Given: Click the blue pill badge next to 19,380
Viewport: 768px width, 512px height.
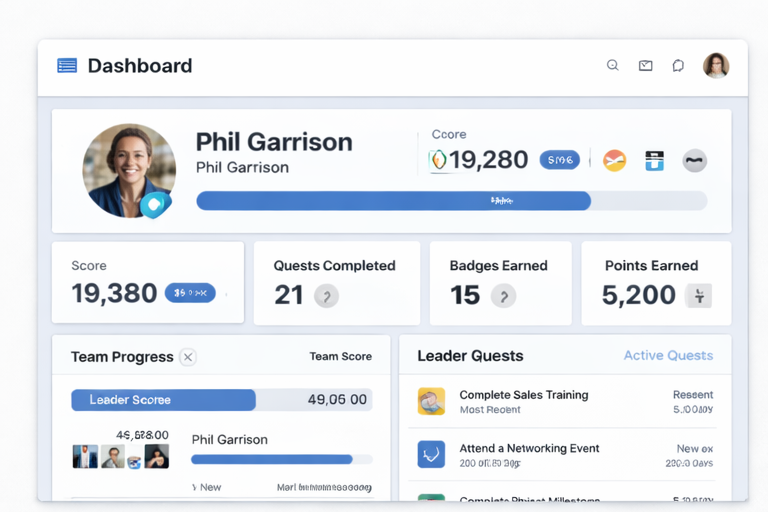Looking at the screenshot, I should click(x=190, y=293).
